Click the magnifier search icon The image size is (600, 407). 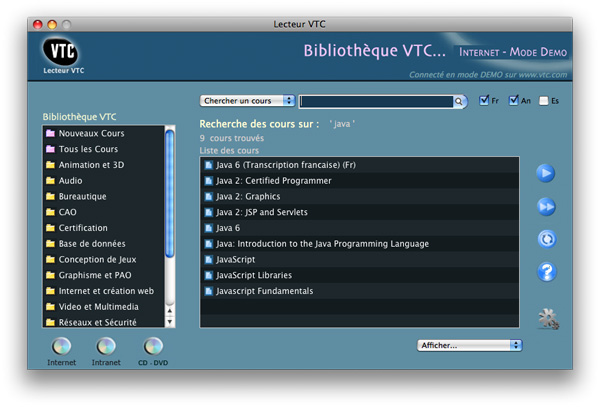pyautogui.click(x=458, y=101)
